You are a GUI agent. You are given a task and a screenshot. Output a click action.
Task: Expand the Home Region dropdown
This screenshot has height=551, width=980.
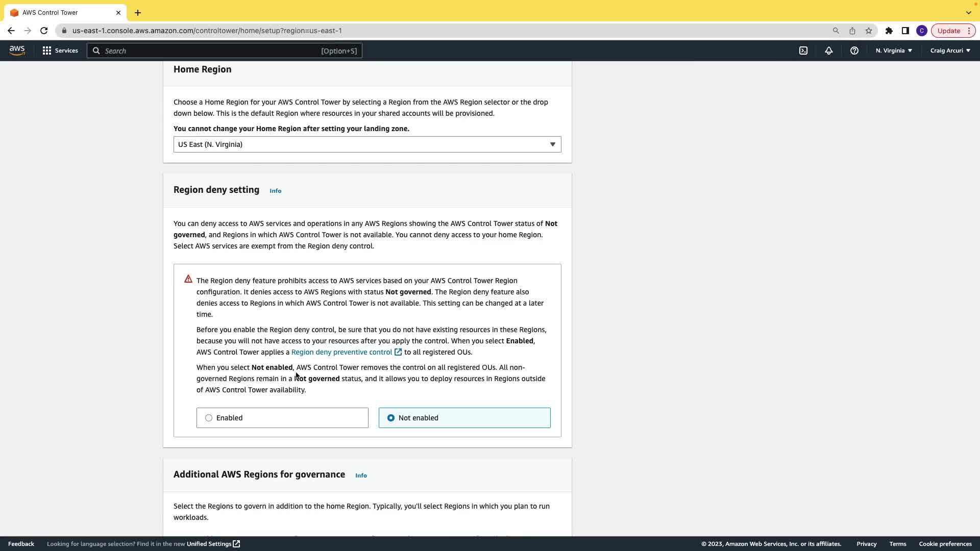(367, 144)
